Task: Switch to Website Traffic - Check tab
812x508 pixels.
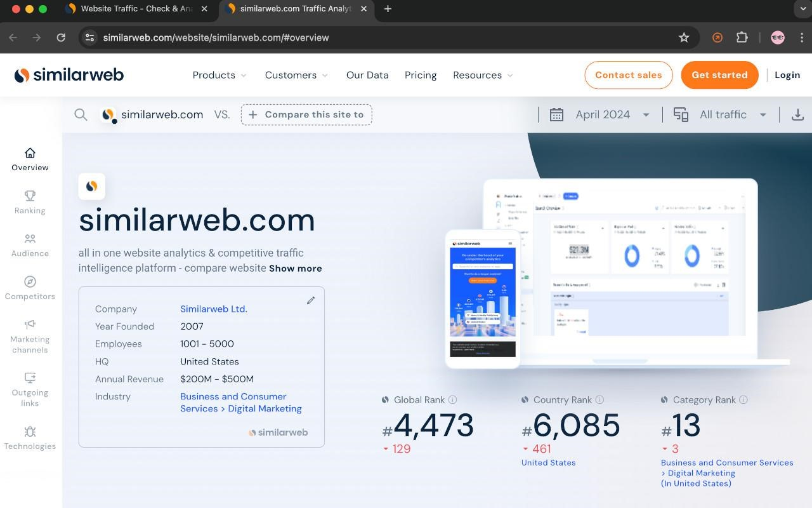Action: (136, 9)
